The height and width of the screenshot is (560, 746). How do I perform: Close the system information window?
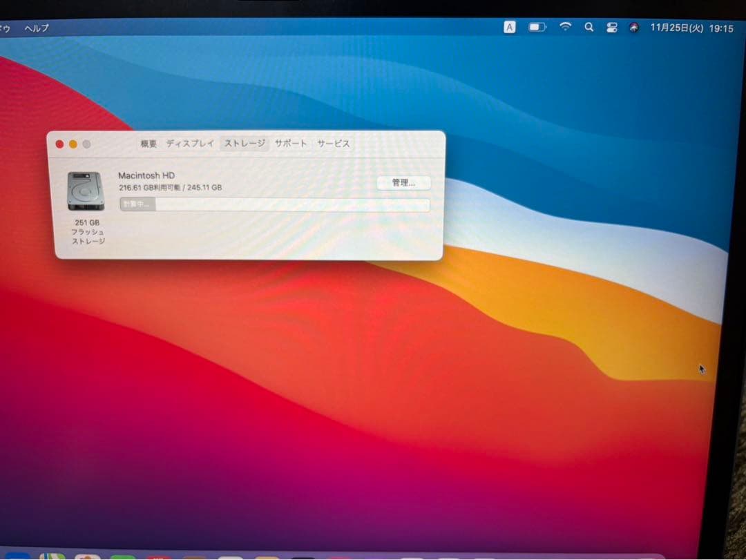(59, 144)
